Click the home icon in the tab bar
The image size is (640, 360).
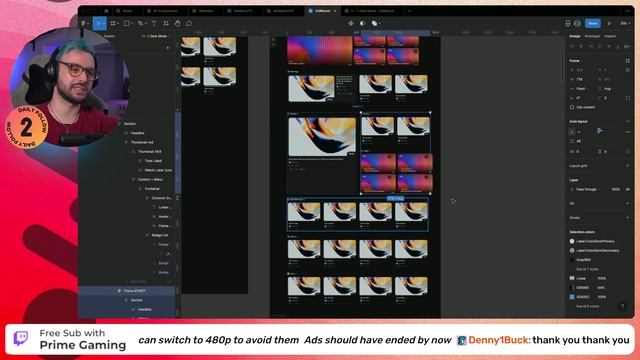coord(106,11)
